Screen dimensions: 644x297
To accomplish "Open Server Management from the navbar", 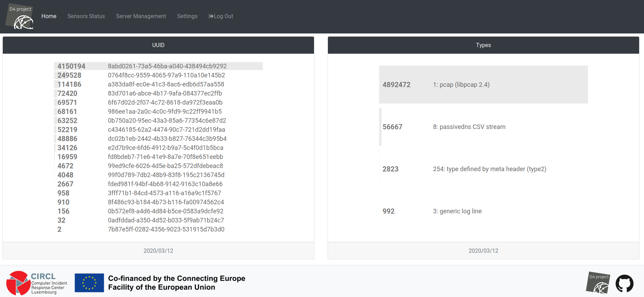I will tap(141, 16).
